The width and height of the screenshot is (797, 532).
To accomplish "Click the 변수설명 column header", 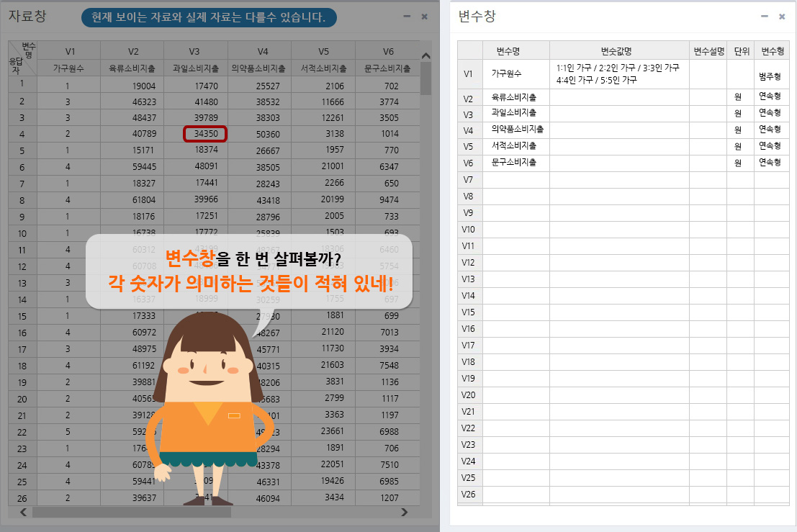I will click(x=708, y=51).
